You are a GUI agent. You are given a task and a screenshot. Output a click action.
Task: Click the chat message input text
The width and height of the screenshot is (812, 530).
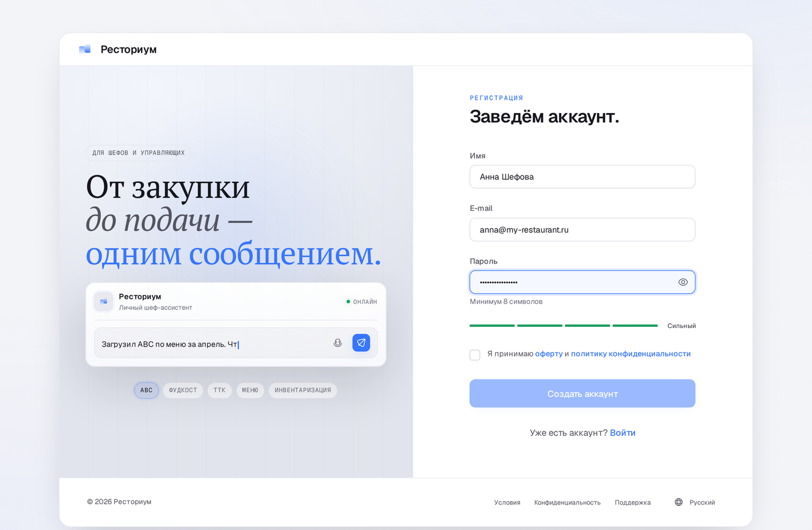(x=170, y=344)
